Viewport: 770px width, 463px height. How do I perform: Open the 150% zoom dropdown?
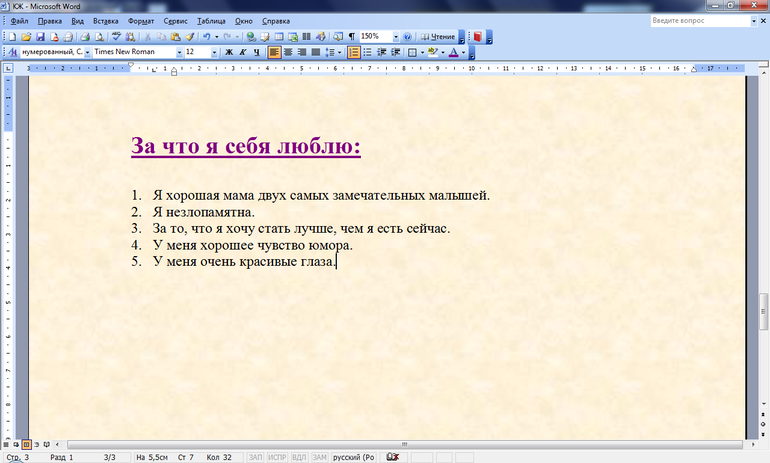pyautogui.click(x=395, y=36)
